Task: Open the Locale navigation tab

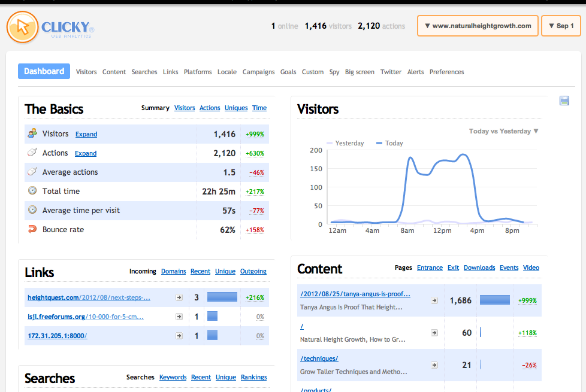Action: (x=227, y=72)
